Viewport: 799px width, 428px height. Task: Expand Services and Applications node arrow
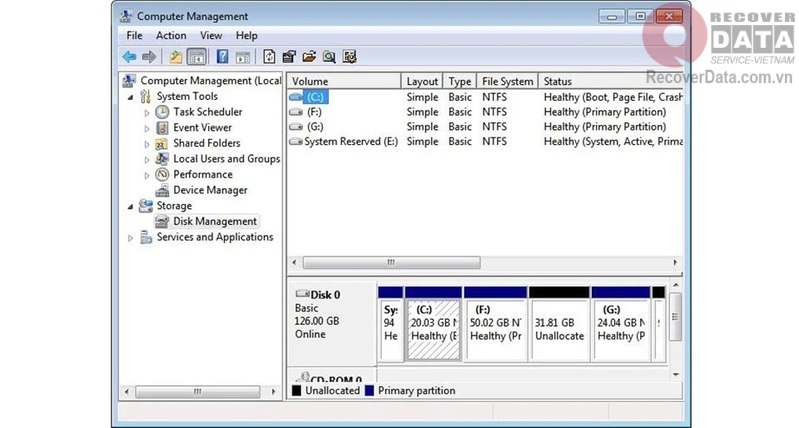(130, 237)
